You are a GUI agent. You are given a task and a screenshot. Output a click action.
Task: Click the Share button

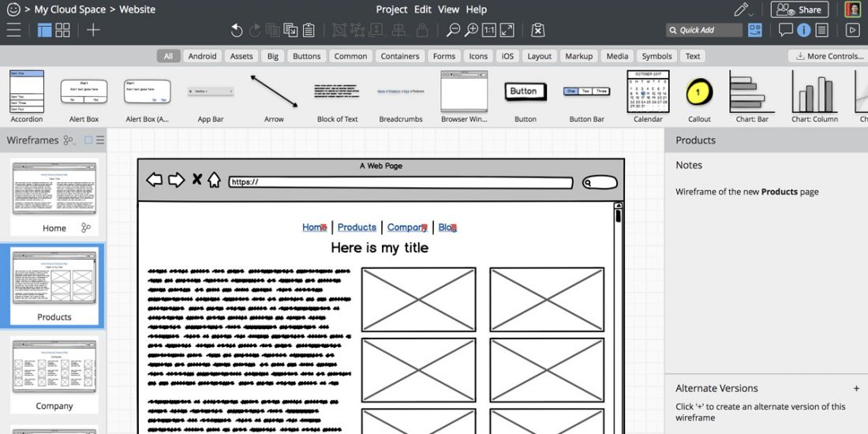(x=799, y=9)
